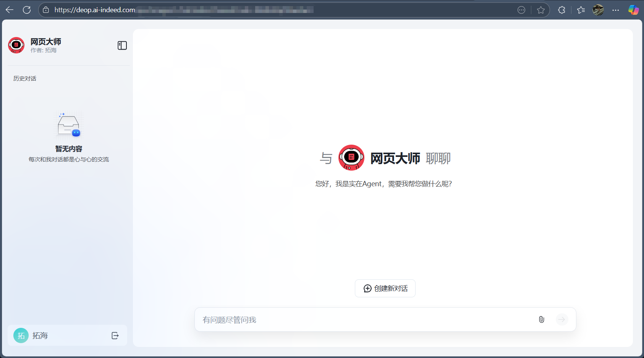View site info lock icon

pyautogui.click(x=46, y=10)
